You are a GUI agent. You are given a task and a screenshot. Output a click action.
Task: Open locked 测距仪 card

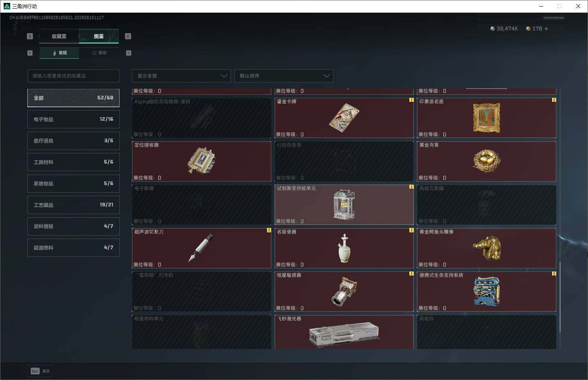click(x=486, y=332)
